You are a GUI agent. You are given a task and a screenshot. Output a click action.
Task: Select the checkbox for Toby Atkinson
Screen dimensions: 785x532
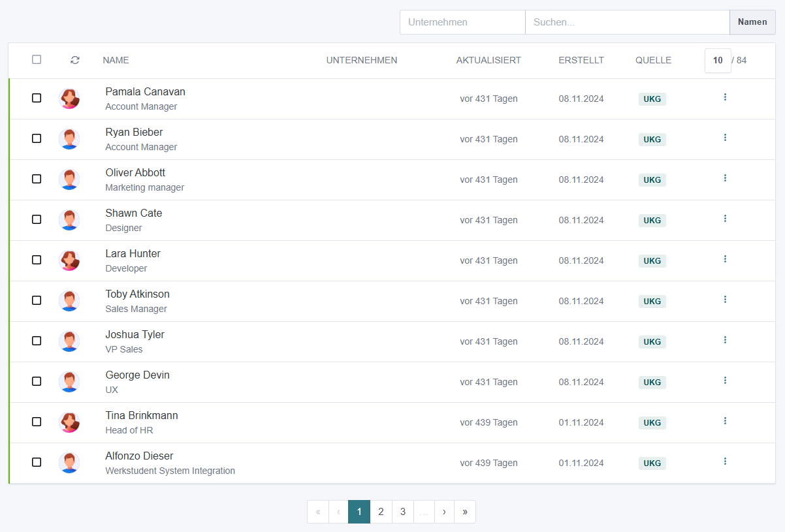click(37, 300)
